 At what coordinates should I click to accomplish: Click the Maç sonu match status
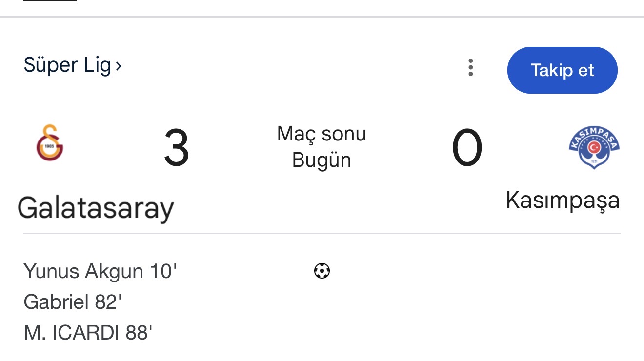(x=322, y=134)
